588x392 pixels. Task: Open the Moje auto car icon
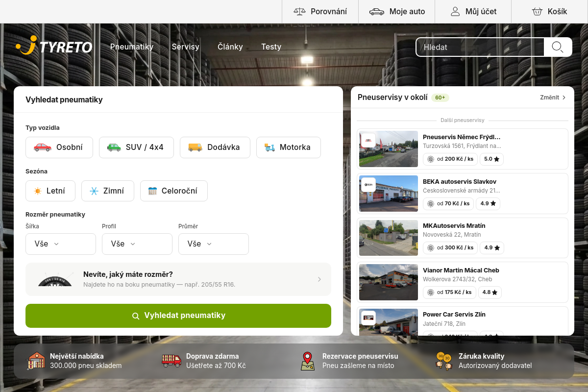point(377,11)
